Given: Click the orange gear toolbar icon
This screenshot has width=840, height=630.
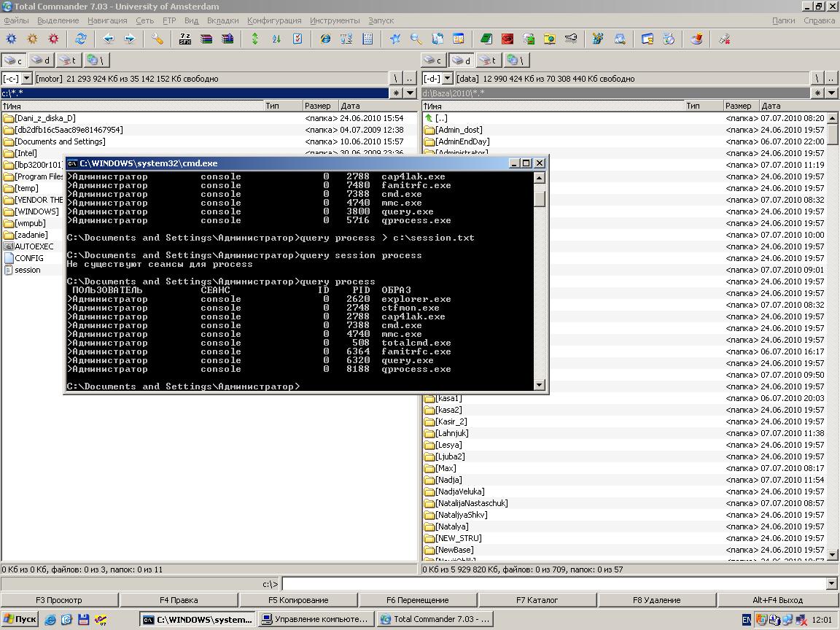Looking at the screenshot, I should coord(33,39).
